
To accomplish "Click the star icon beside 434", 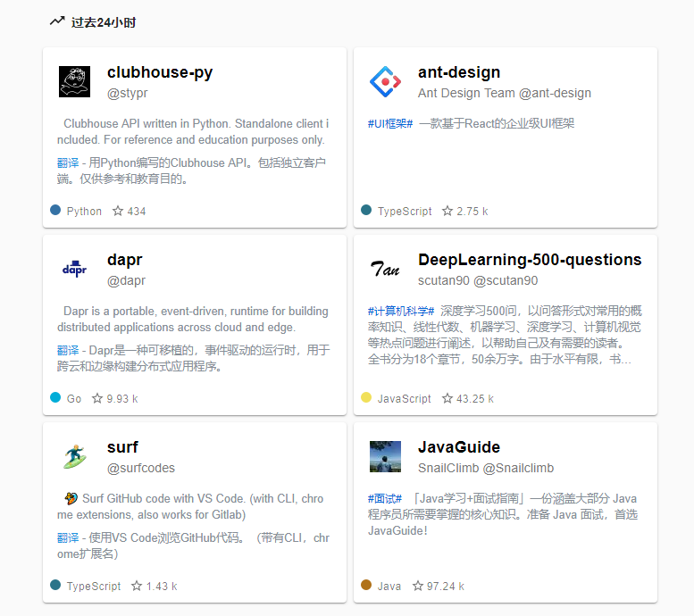I will coord(117,211).
